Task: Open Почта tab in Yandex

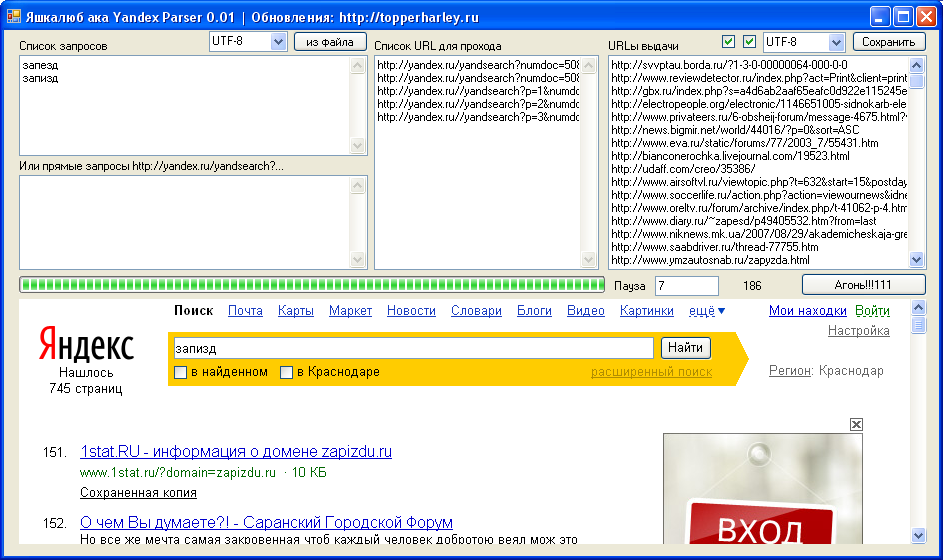Action: tap(245, 310)
